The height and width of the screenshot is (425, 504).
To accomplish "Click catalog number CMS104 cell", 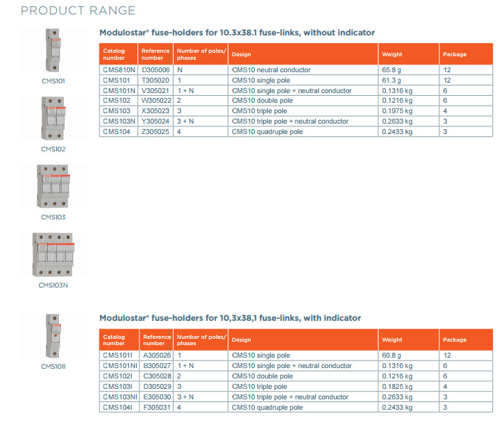I will click(x=119, y=131).
